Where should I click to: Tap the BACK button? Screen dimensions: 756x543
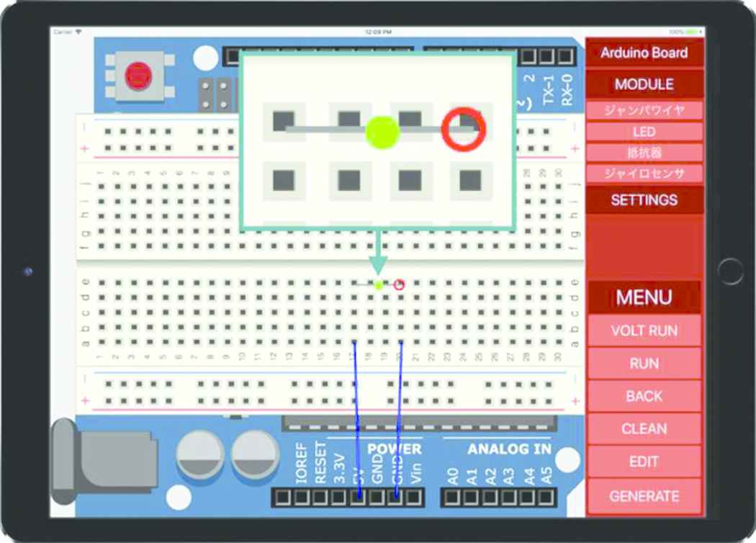pyautogui.click(x=644, y=396)
